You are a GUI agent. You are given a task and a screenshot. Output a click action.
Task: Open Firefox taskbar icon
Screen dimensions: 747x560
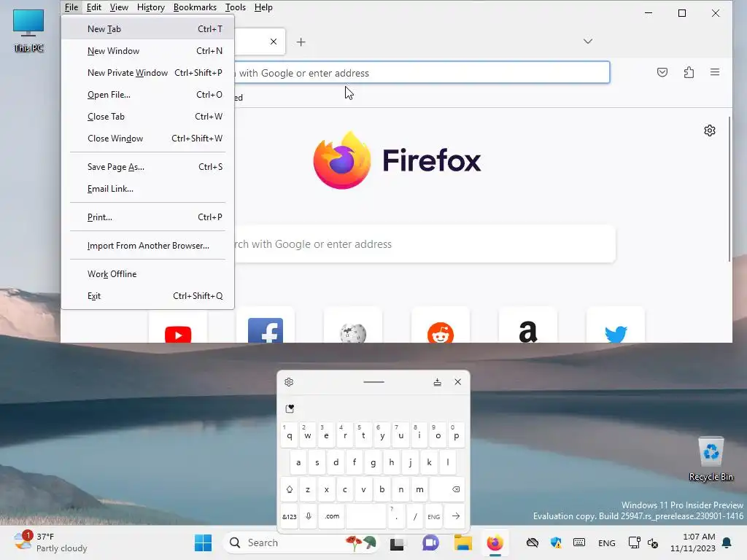click(x=495, y=542)
